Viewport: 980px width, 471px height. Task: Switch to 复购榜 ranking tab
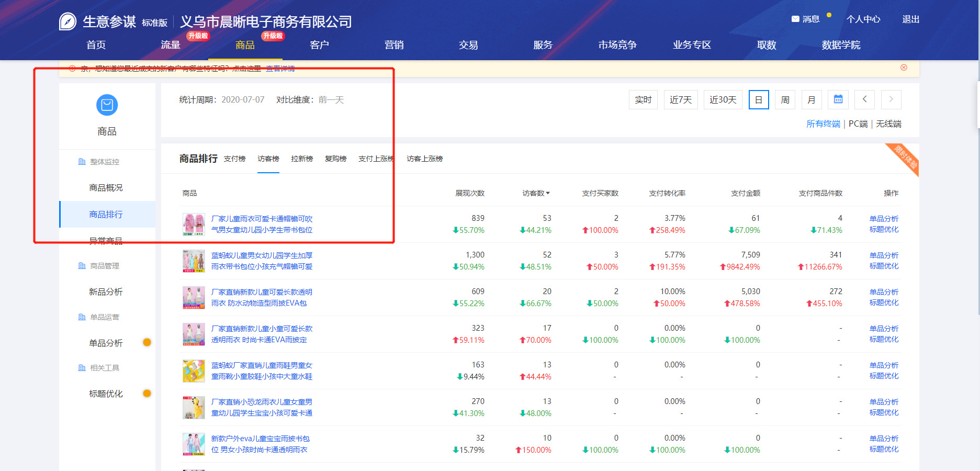click(335, 159)
